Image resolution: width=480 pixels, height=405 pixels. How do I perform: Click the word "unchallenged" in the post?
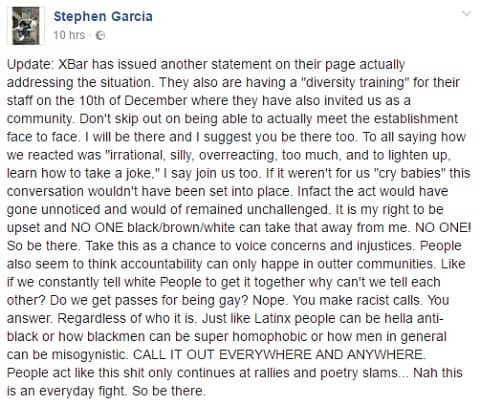click(287, 210)
